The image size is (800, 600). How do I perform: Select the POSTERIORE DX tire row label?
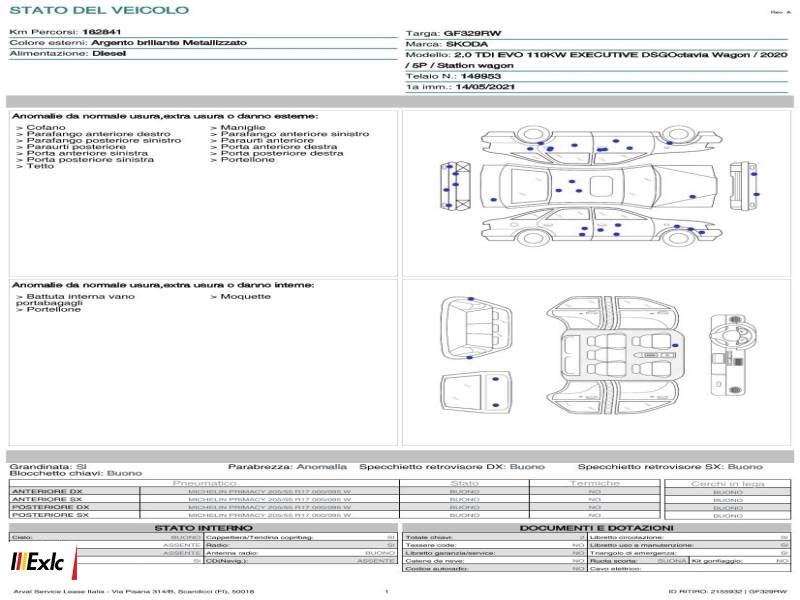tap(50, 507)
